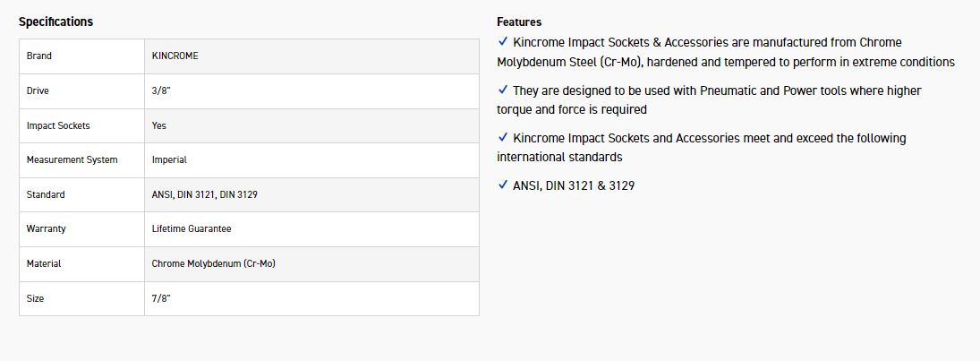Select the Imperial measurement value
The width and height of the screenshot is (980, 361).
click(x=169, y=159)
